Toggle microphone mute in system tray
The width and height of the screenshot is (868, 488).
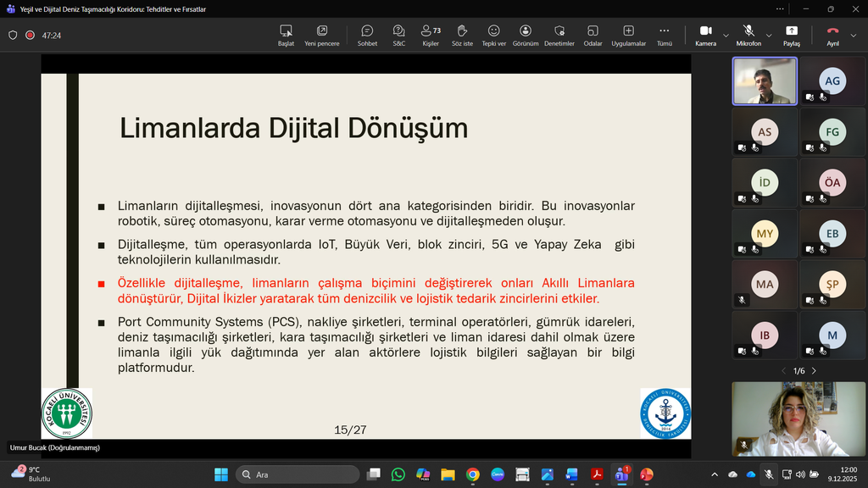click(x=768, y=474)
